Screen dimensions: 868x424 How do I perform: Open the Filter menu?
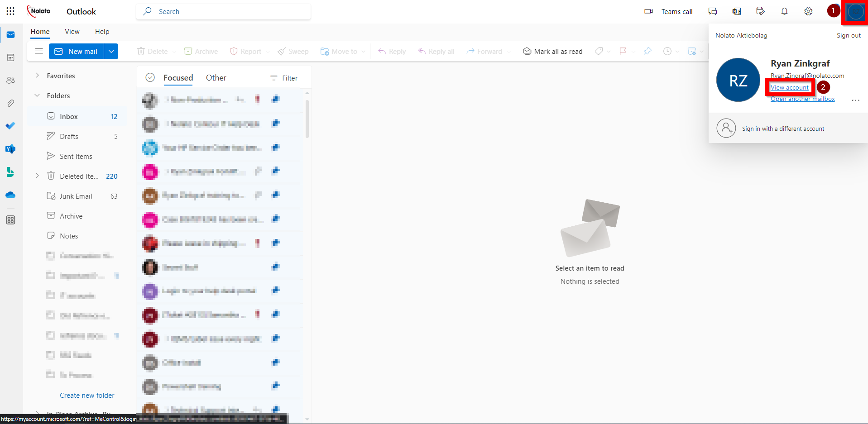pyautogui.click(x=284, y=78)
